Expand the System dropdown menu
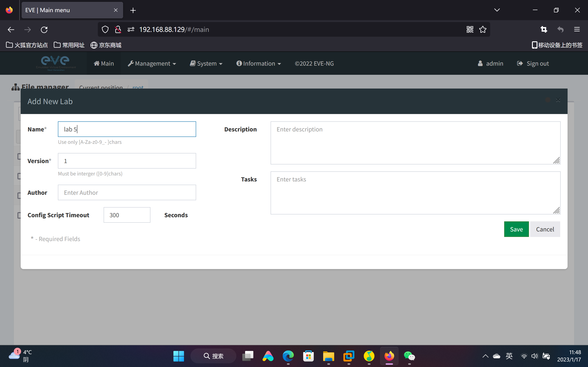Screen dimensions: 588x367 pos(206,63)
